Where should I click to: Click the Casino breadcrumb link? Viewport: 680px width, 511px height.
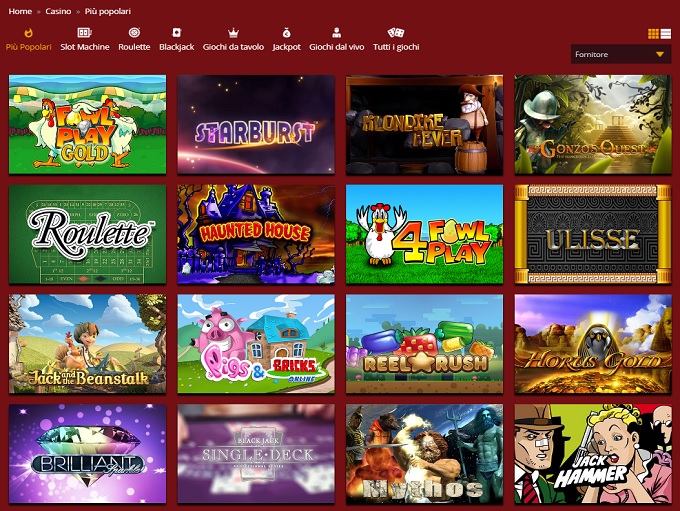58,11
